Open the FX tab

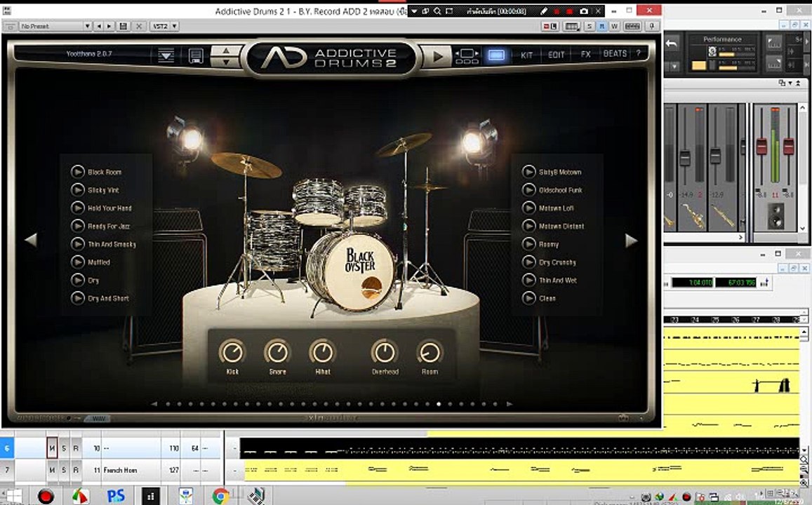click(x=585, y=54)
